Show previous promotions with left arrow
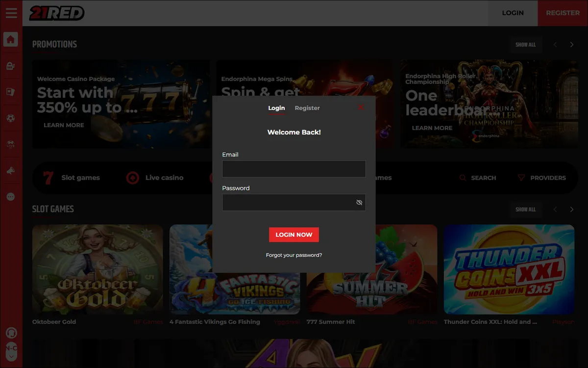Image resolution: width=588 pixels, height=368 pixels. pyautogui.click(x=555, y=45)
